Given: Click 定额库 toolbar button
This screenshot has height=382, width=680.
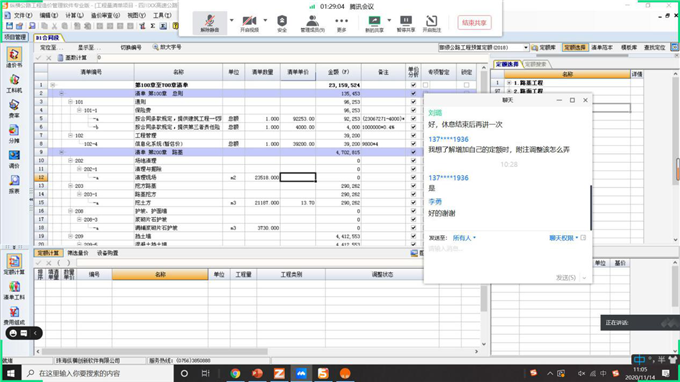Looking at the screenshot, I should (544, 47).
